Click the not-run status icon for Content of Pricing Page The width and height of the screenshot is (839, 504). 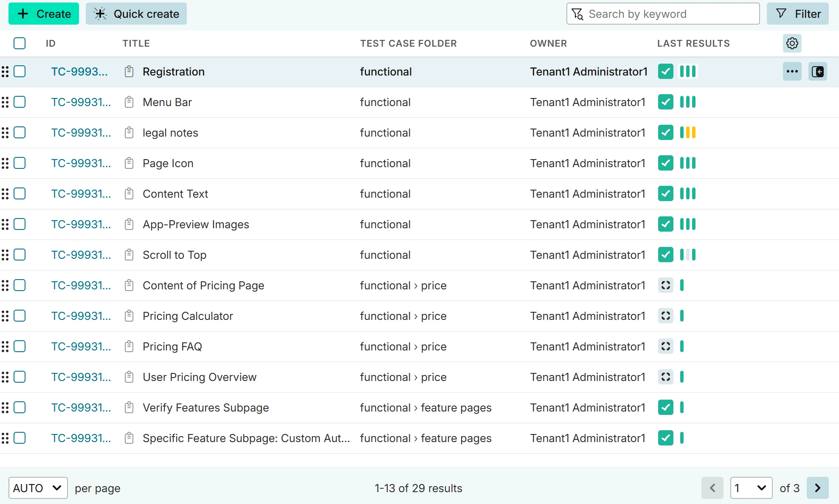click(x=665, y=285)
